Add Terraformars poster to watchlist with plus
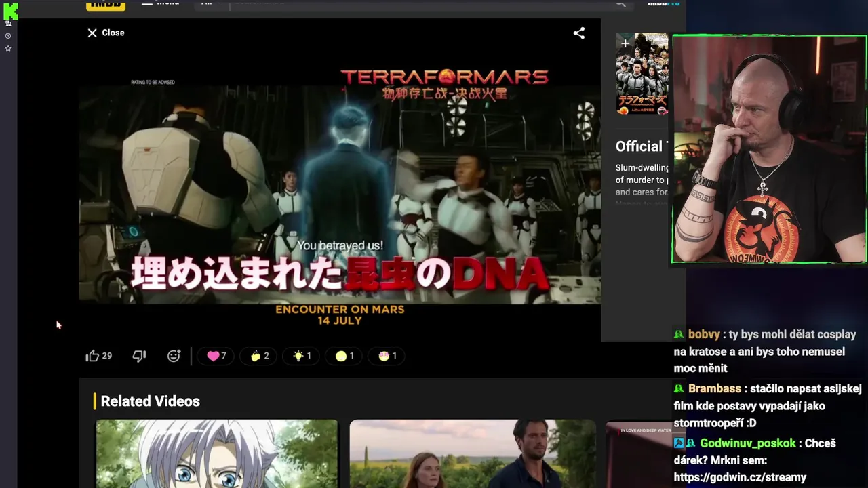The image size is (868, 488). pos(625,43)
